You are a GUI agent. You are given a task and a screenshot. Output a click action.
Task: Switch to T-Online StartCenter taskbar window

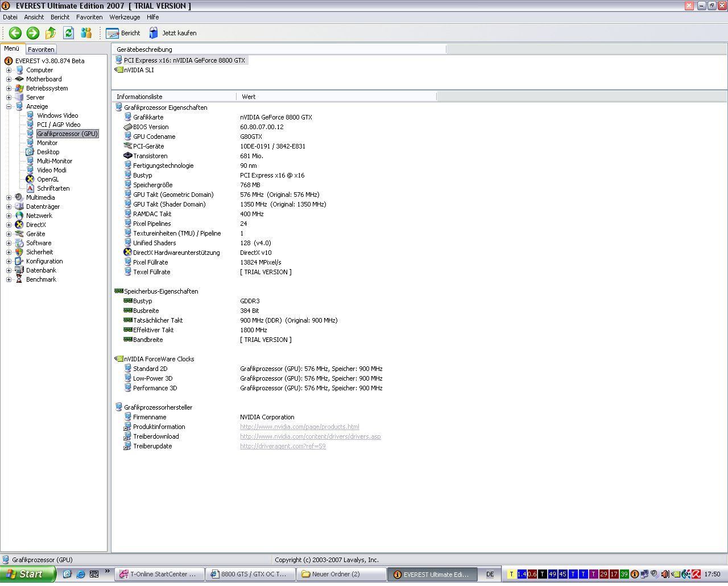(x=160, y=574)
